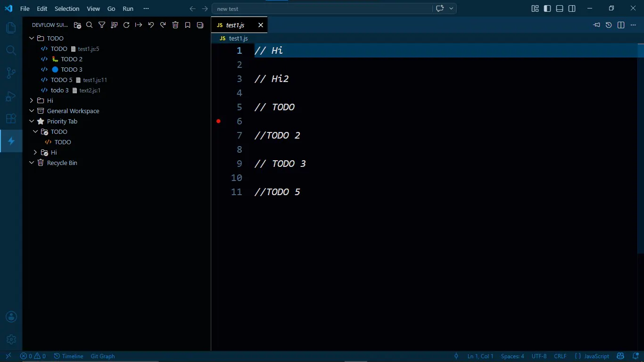
Task: Click the bookmark icon in DevFlow toolbar
Action: [188, 25]
